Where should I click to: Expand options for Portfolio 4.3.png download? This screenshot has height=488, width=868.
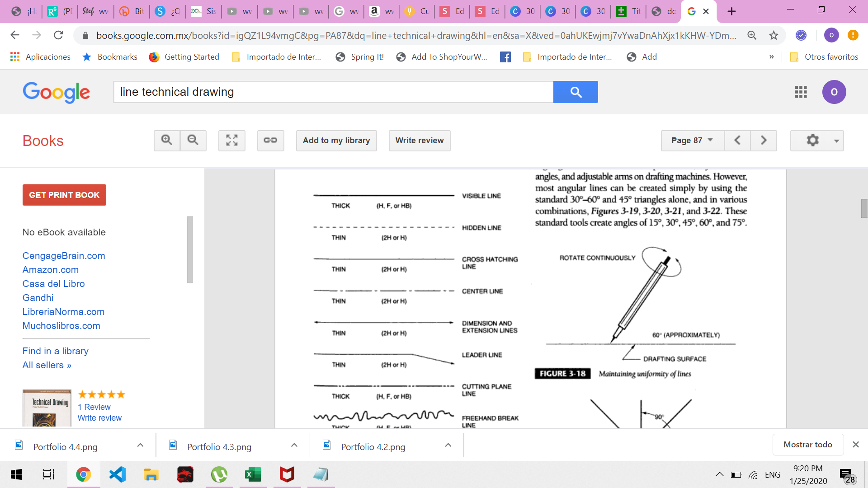click(294, 446)
